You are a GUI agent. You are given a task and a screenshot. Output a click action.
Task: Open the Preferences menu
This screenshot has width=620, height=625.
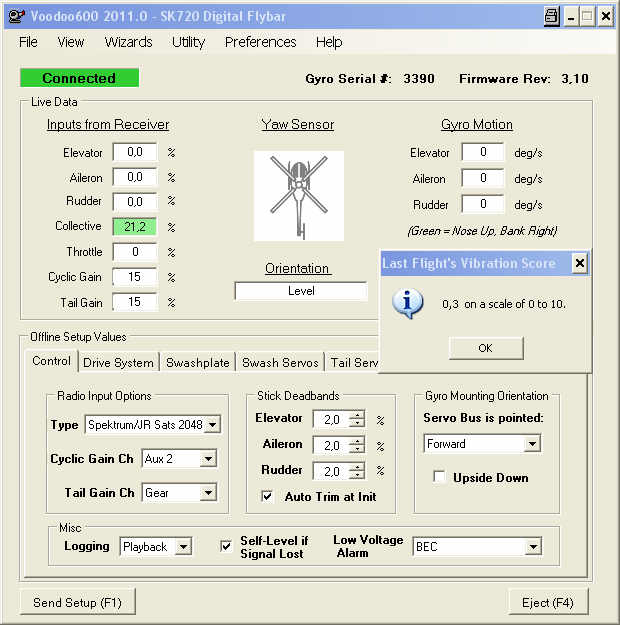click(x=260, y=42)
